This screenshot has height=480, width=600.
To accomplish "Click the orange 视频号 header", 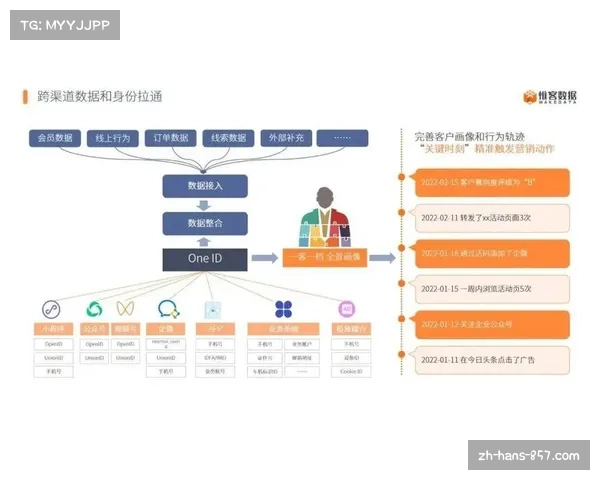I will 126,329.
